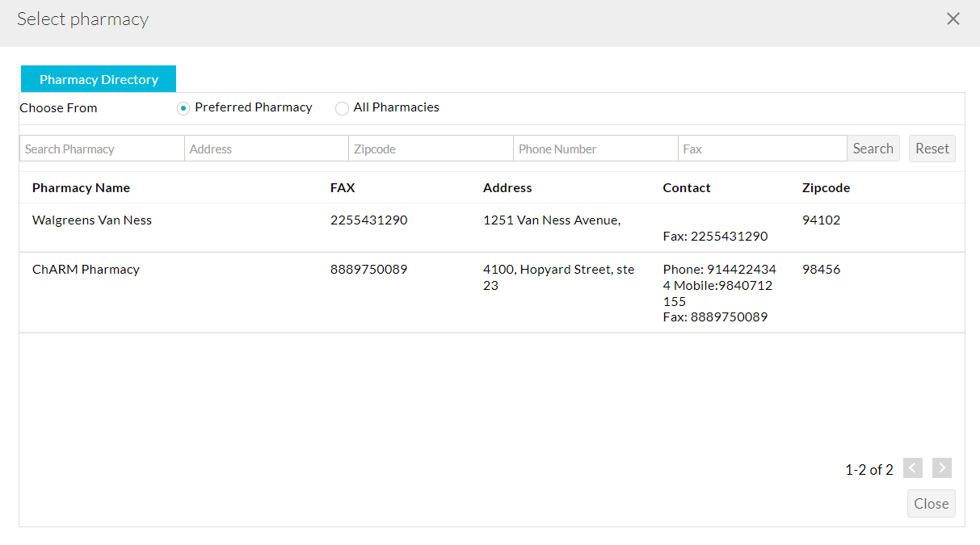Click the Search button
The width and height of the screenshot is (980, 545).
873,149
